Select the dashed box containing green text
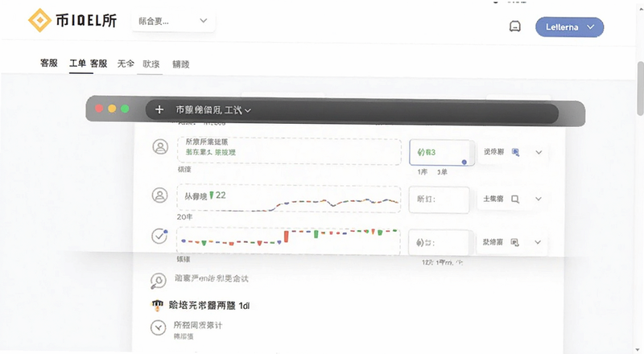Screen dimensions: 644x354 point(289,151)
